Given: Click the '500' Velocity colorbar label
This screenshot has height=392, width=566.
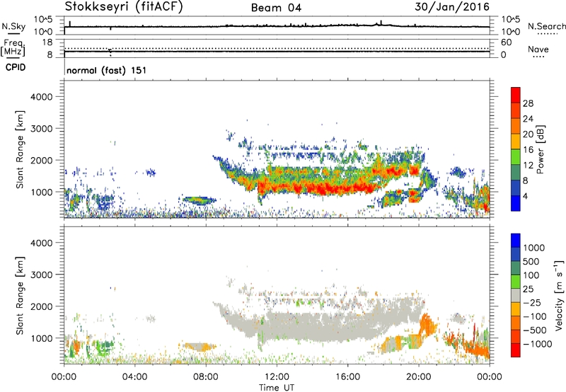Looking at the screenshot, I should (x=532, y=261).
